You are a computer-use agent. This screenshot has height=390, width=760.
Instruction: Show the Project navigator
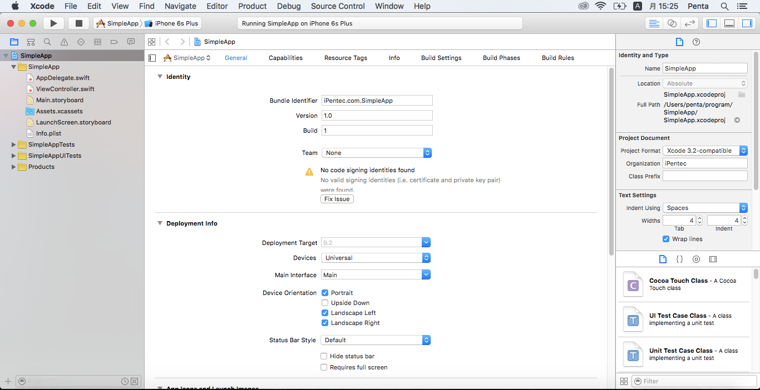[14, 42]
